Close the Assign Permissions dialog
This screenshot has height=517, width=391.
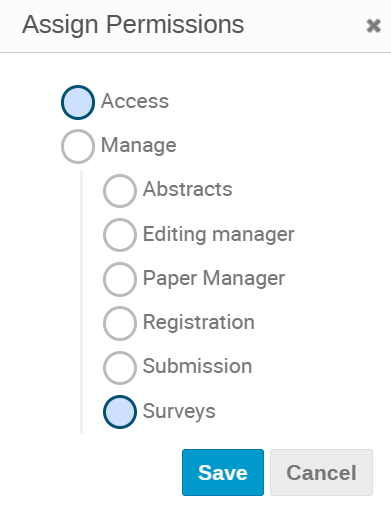pyautogui.click(x=373, y=26)
